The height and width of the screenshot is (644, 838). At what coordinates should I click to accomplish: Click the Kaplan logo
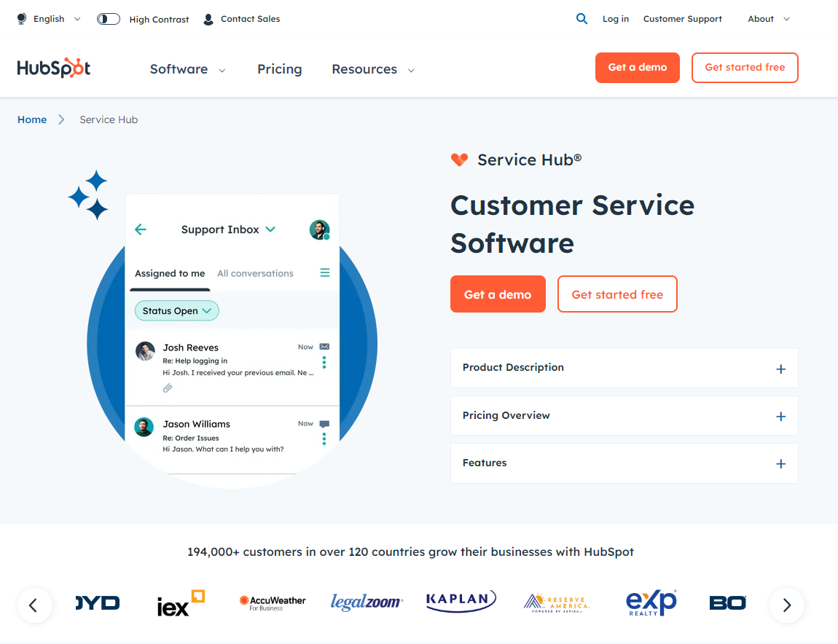pos(461,601)
